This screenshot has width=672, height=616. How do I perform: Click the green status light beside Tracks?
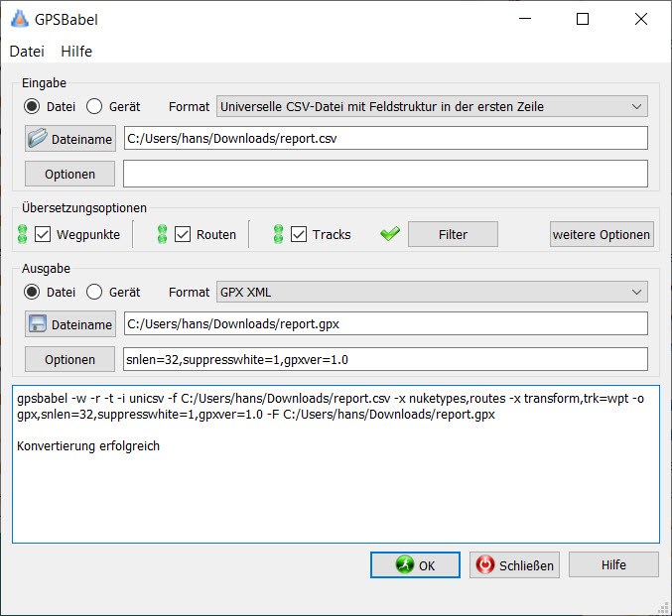click(278, 234)
